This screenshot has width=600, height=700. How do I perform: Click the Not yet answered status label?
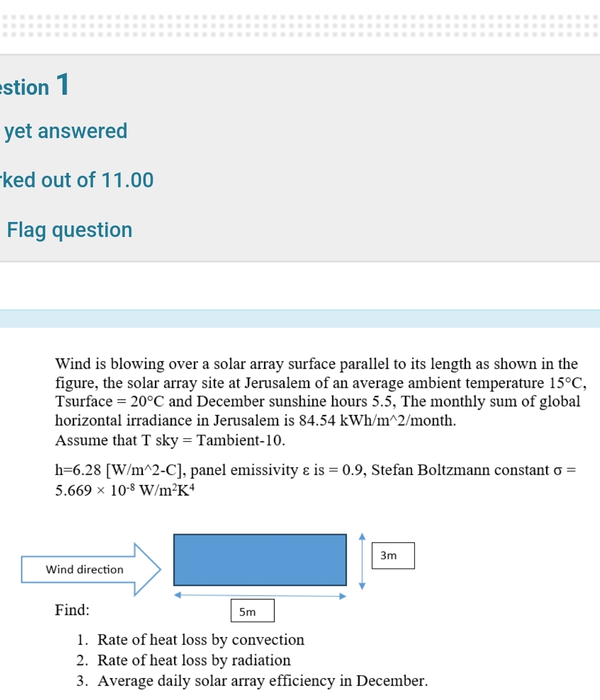pyautogui.click(x=64, y=131)
